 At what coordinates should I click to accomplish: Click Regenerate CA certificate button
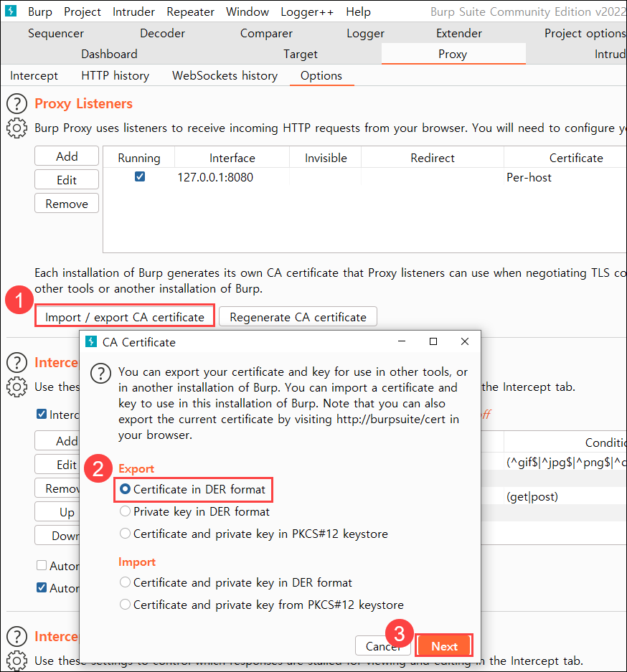(298, 317)
